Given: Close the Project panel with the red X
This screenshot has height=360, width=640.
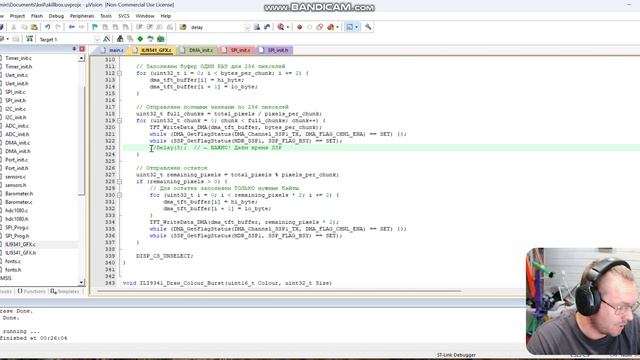Looking at the screenshot, I should (x=82, y=49).
